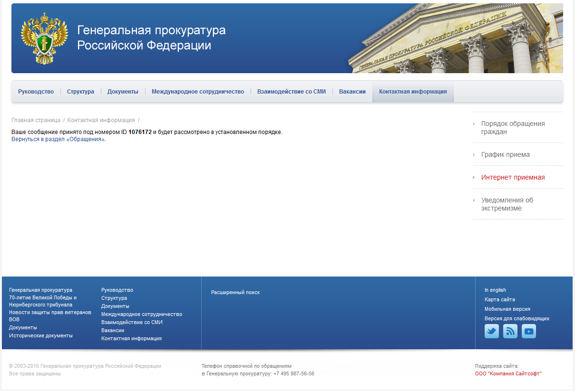Open the Документы top menu item
Viewport: 575px width, 392px height.
click(x=123, y=92)
